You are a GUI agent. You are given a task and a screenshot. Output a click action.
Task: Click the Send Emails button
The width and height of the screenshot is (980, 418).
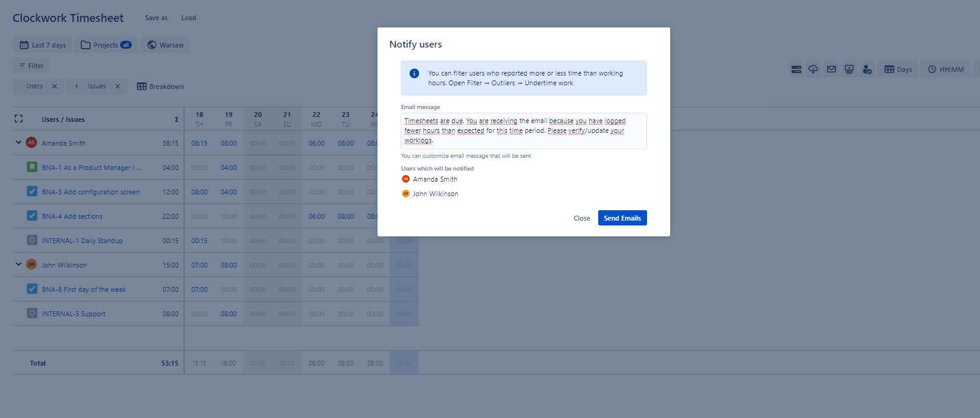coord(622,218)
